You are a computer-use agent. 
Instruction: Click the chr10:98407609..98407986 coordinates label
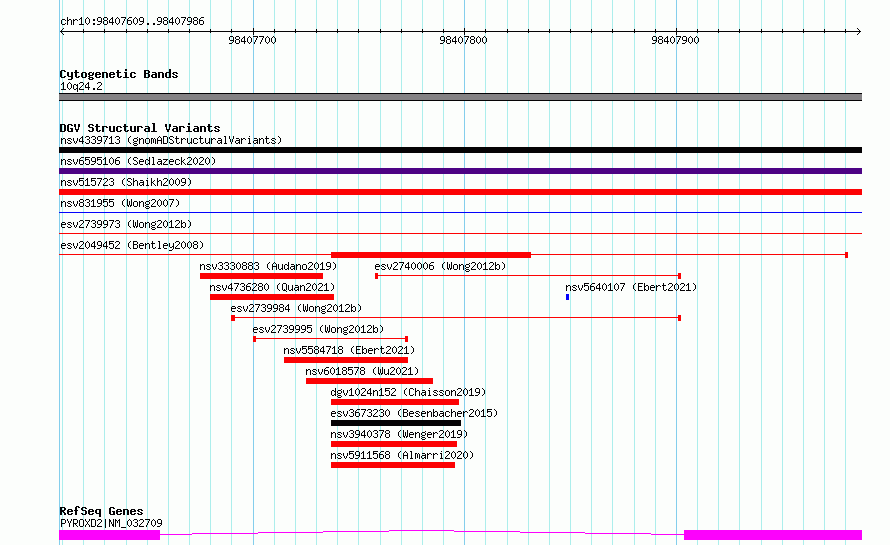click(132, 22)
